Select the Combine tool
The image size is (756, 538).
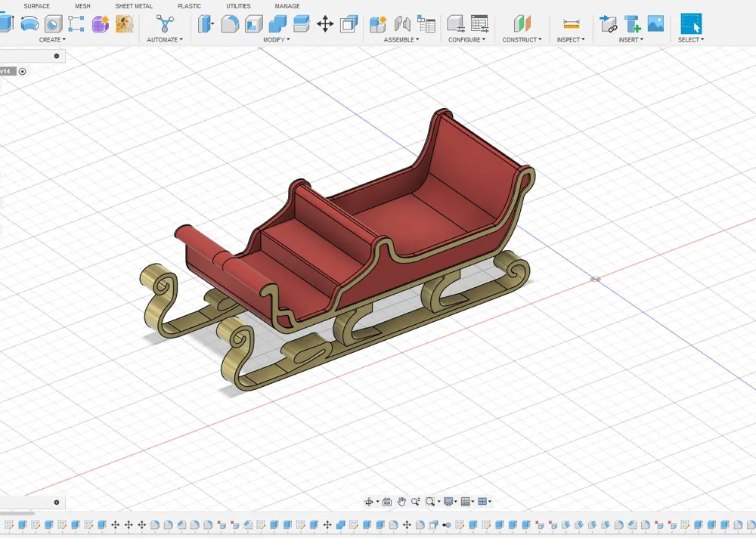(x=277, y=23)
